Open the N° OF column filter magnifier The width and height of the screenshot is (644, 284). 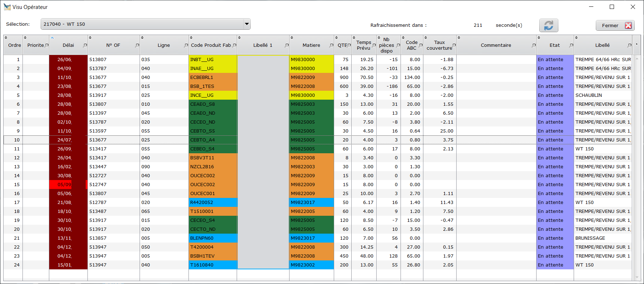click(137, 45)
